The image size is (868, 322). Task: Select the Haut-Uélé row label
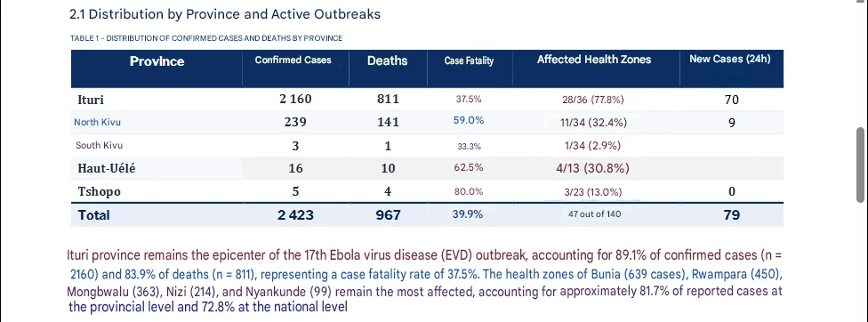tap(107, 169)
